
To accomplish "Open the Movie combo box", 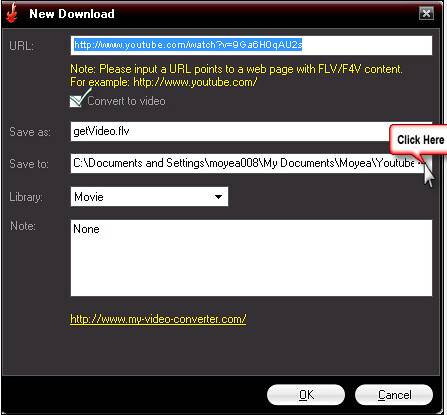I will 149,197.
